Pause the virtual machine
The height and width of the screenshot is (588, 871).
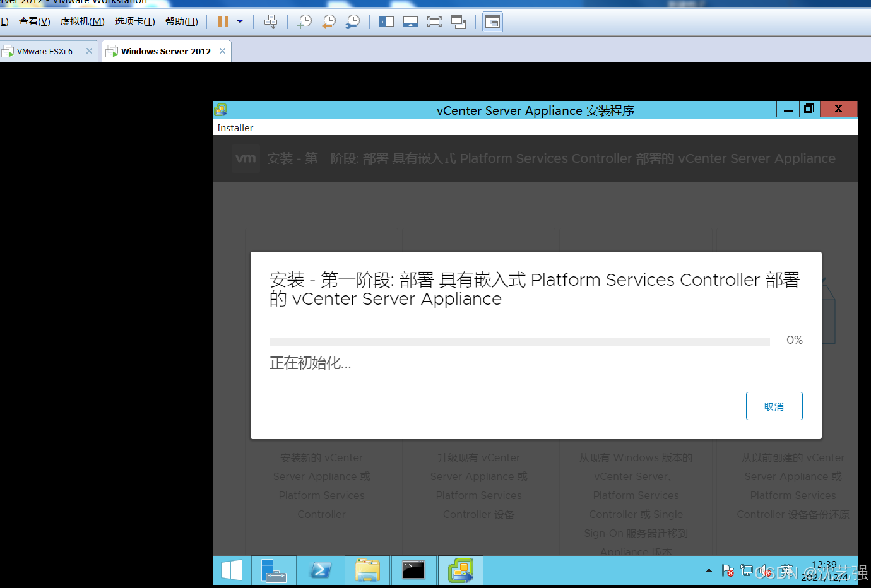[x=223, y=22]
